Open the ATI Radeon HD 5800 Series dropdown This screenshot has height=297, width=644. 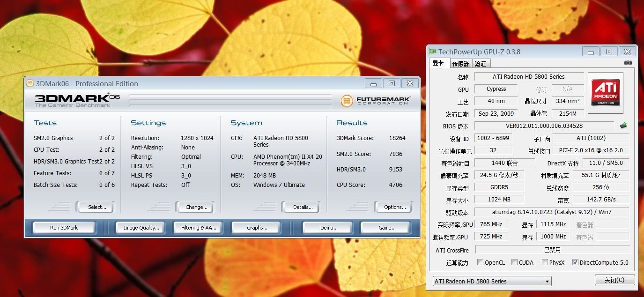492,281
